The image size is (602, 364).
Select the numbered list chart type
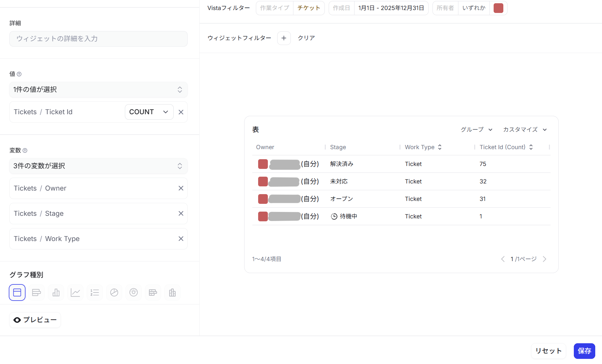95,292
